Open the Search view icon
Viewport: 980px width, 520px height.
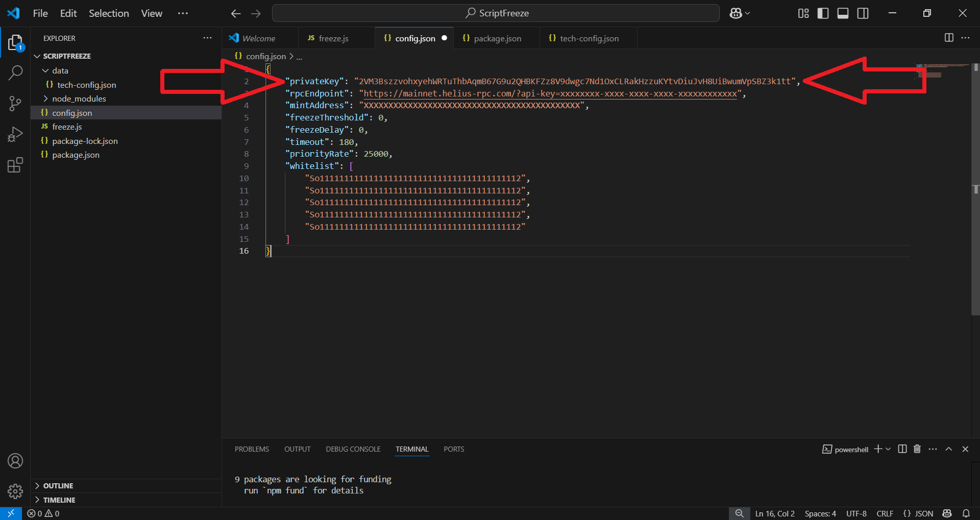(x=15, y=73)
